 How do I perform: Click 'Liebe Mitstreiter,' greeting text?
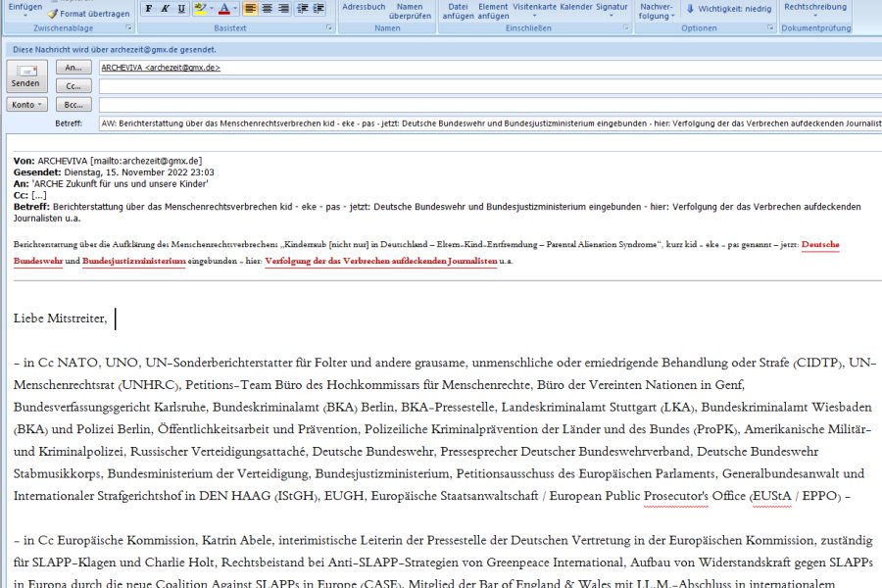(x=60, y=318)
